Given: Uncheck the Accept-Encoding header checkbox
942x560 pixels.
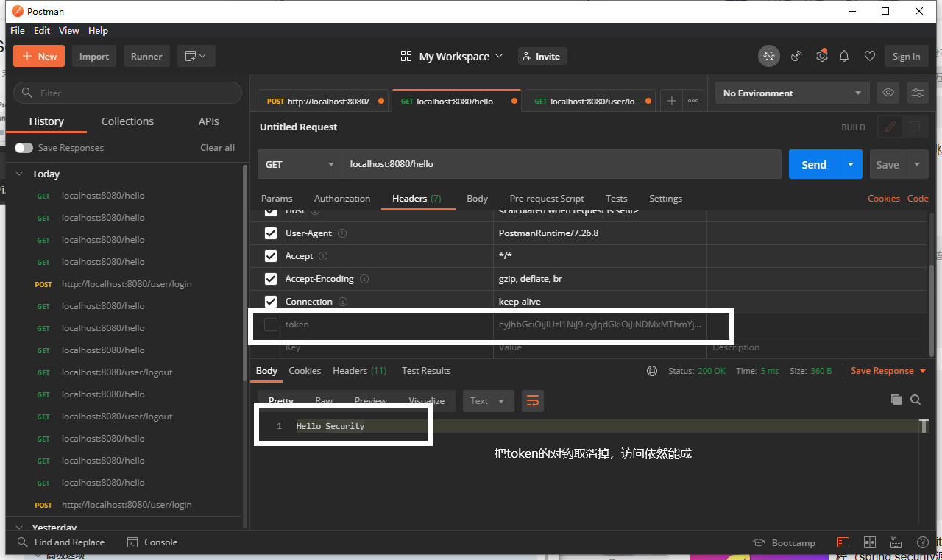Looking at the screenshot, I should click(x=271, y=279).
